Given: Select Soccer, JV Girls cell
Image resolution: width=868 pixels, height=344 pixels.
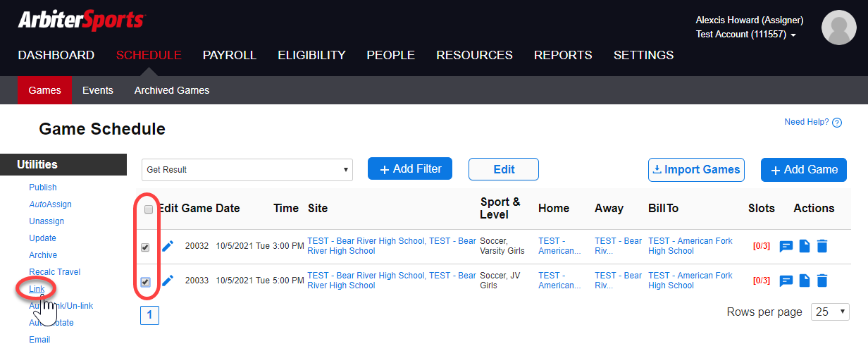Looking at the screenshot, I should pyautogui.click(x=500, y=281).
